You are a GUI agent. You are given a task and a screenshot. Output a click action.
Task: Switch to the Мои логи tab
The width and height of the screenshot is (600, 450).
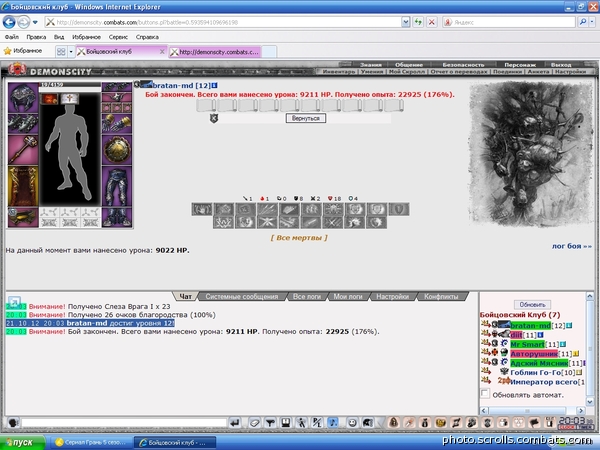(348, 297)
